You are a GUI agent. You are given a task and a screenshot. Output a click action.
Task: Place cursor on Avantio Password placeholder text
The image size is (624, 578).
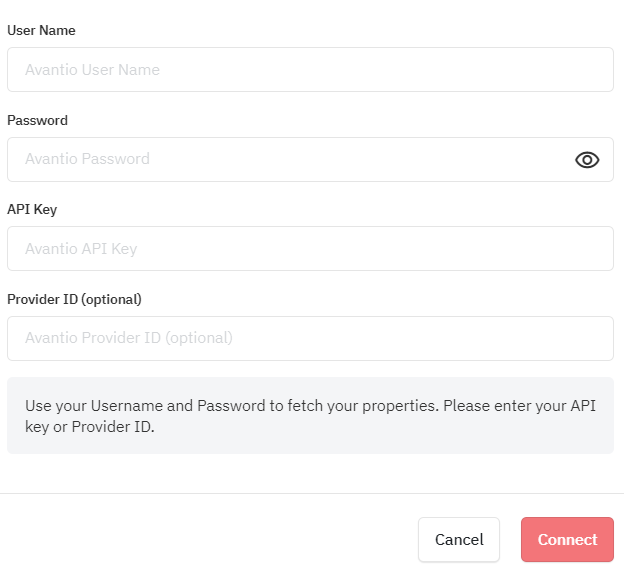pyautogui.click(x=88, y=159)
